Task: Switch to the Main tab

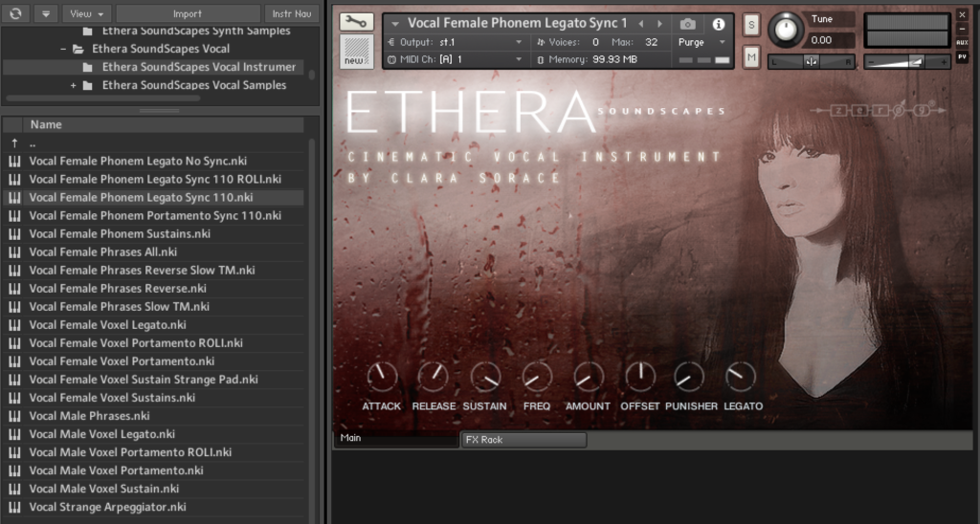Action: pyautogui.click(x=396, y=439)
